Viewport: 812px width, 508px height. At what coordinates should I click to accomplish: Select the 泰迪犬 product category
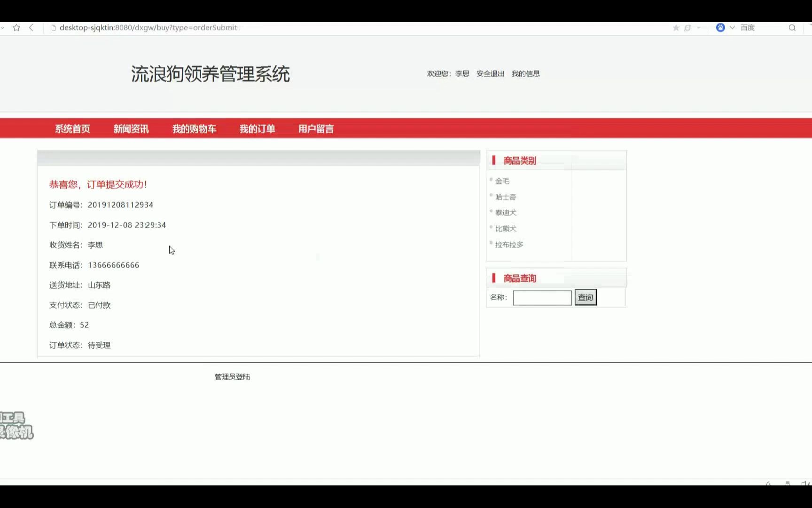506,213
